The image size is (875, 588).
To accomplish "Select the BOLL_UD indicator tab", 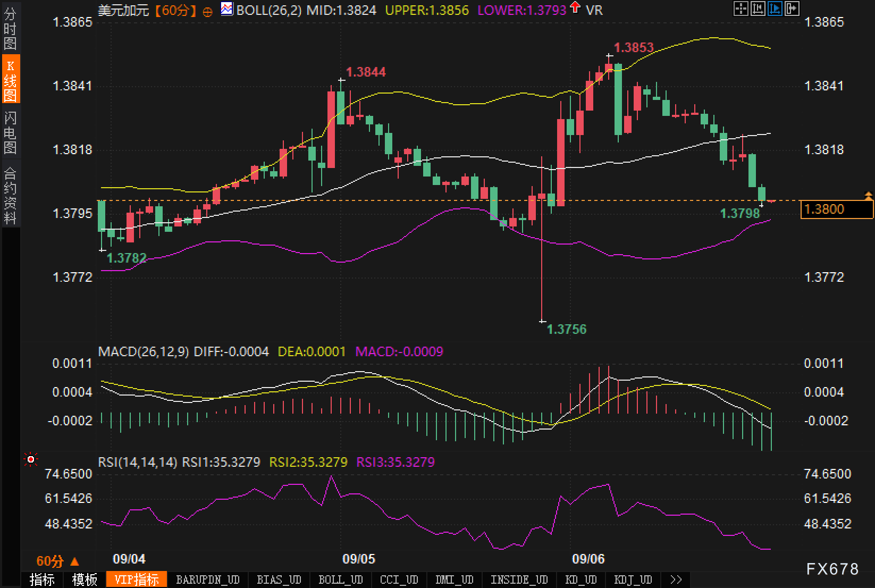I will click(x=340, y=579).
